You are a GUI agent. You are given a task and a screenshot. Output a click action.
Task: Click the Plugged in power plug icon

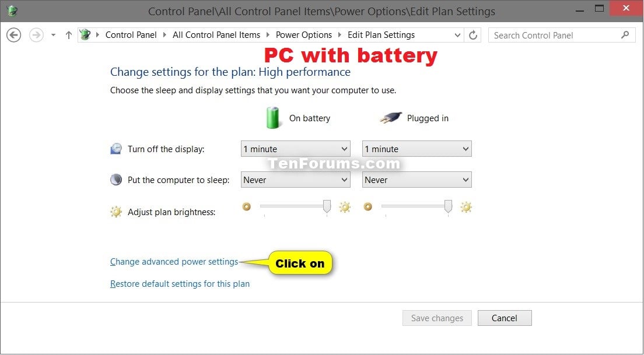point(391,118)
